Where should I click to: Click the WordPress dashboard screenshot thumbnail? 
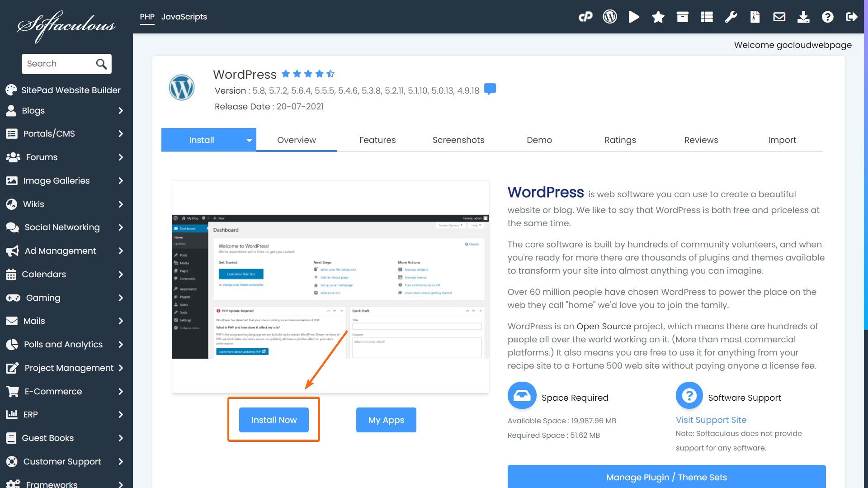pyautogui.click(x=330, y=287)
